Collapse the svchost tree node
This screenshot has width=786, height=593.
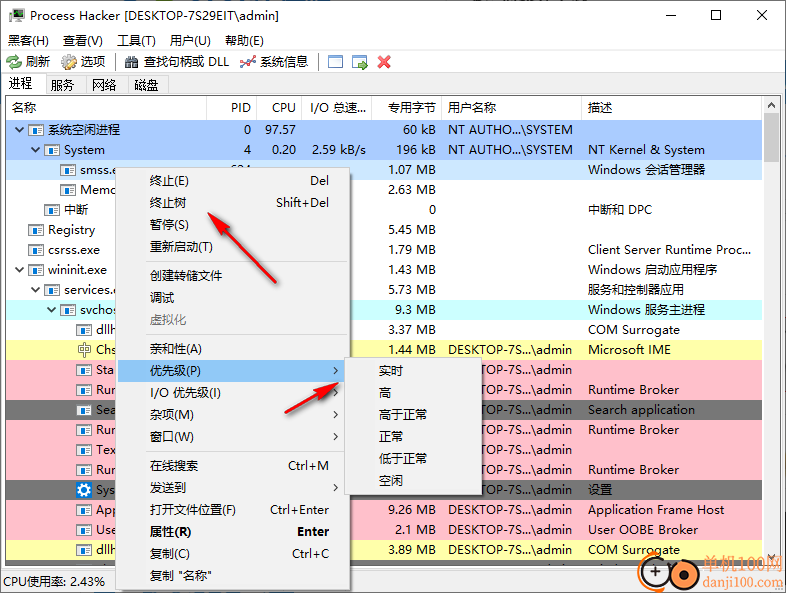[51, 310]
